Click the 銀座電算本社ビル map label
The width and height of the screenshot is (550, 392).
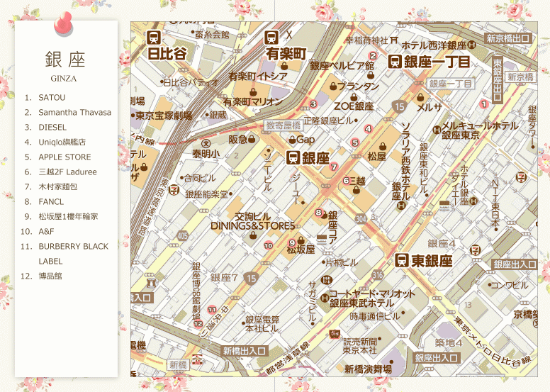(262, 324)
